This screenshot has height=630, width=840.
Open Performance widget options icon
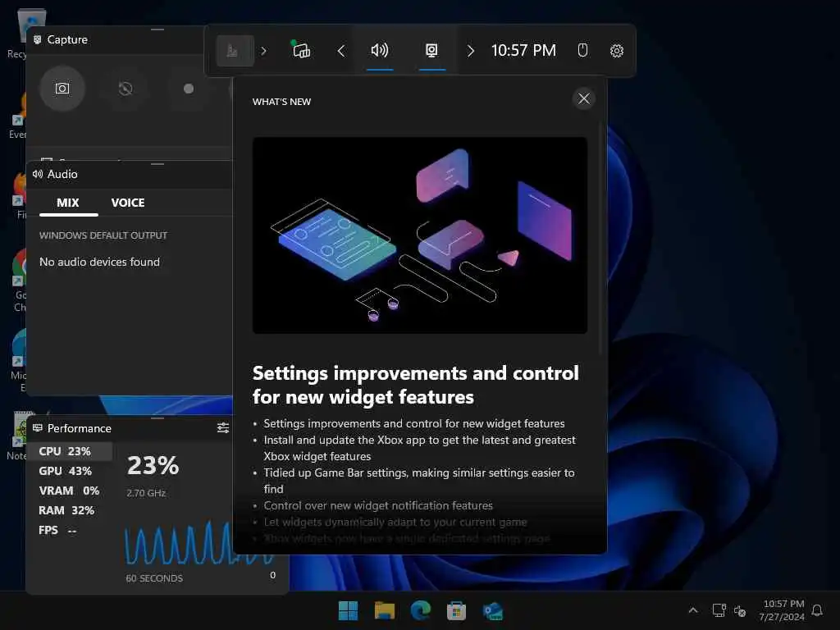point(223,427)
